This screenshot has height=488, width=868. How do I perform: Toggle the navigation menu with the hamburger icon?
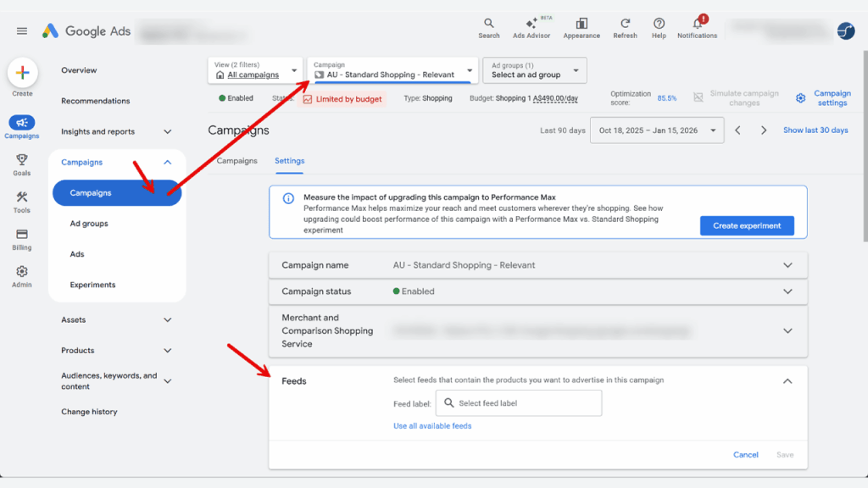click(x=21, y=30)
